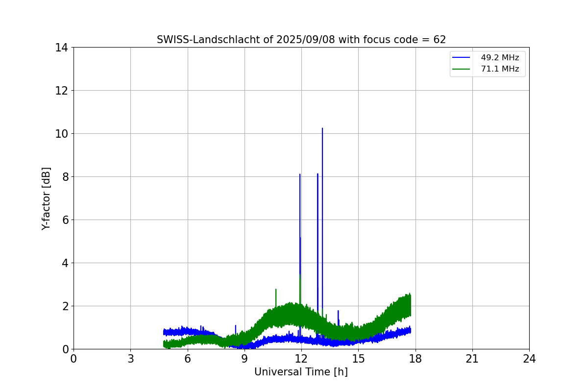Click the y-axis tick label 4
Viewport: 588px width, 392px height.
(65, 263)
